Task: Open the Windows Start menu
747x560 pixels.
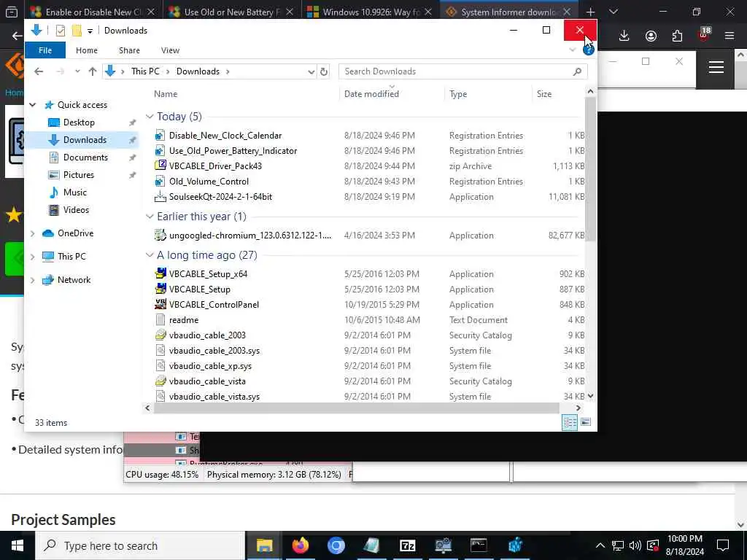Action: [18, 545]
